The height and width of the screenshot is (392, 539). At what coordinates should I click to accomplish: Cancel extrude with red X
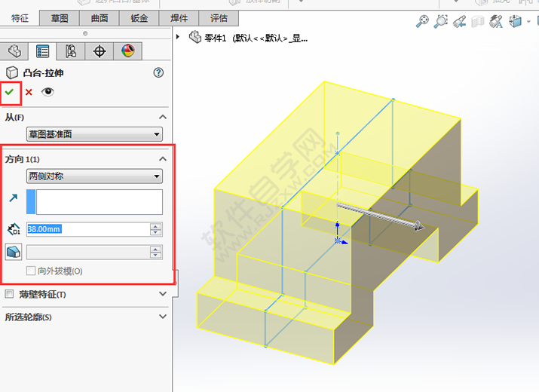29,92
